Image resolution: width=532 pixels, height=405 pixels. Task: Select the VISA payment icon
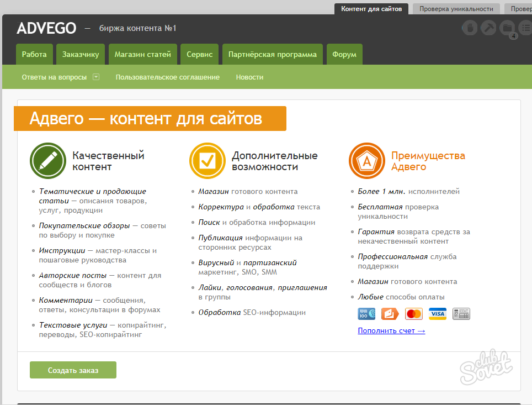(x=437, y=314)
